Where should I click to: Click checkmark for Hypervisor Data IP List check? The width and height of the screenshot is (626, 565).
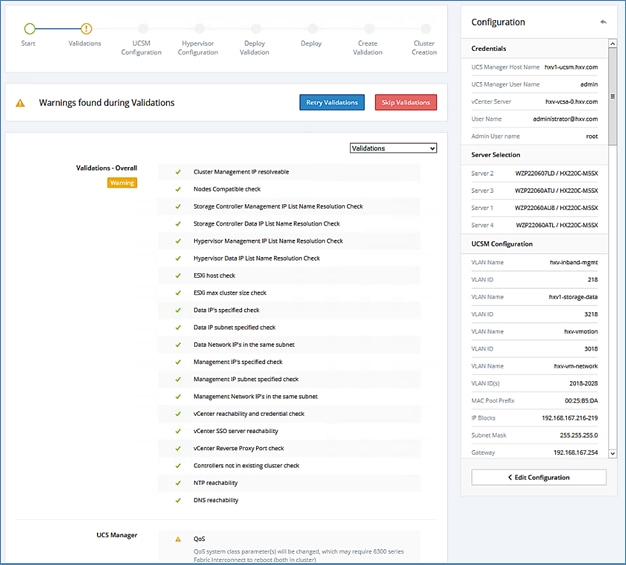178,258
